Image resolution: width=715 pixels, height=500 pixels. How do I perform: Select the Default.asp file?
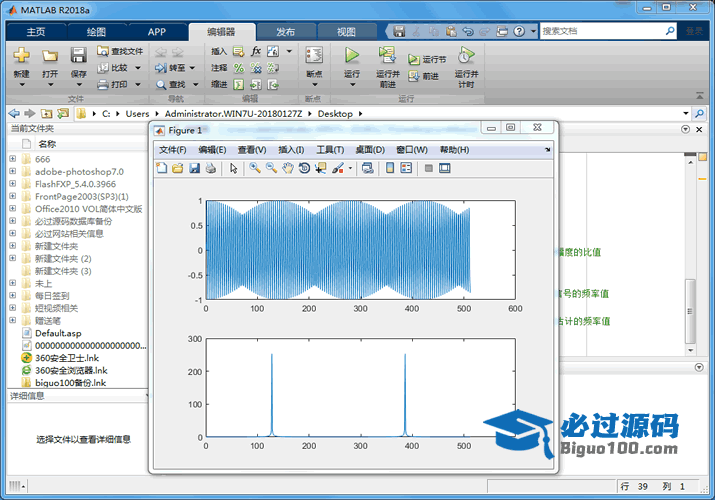point(58,333)
